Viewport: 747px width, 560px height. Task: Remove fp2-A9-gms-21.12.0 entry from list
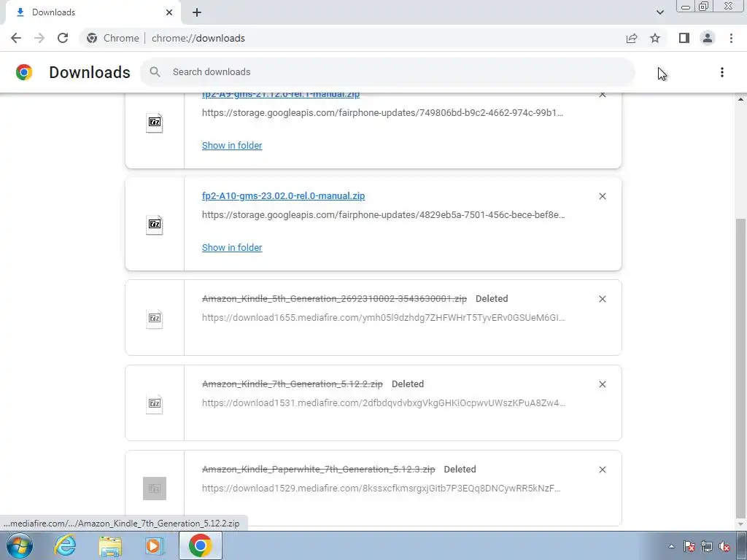pyautogui.click(x=603, y=94)
